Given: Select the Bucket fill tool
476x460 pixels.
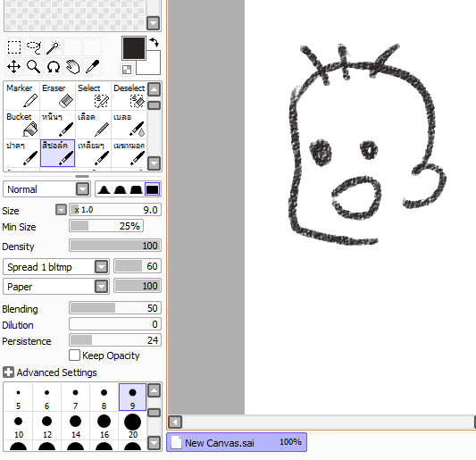Looking at the screenshot, I should [21, 125].
